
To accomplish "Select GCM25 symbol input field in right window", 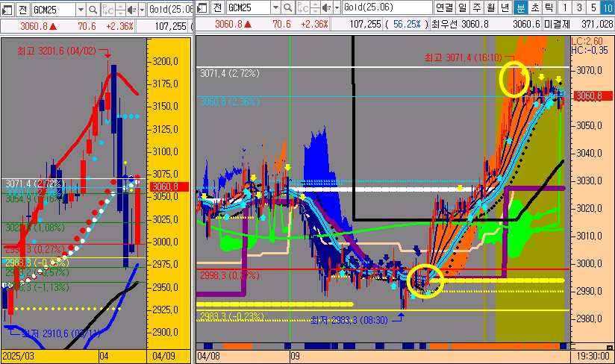I will pos(249,7).
